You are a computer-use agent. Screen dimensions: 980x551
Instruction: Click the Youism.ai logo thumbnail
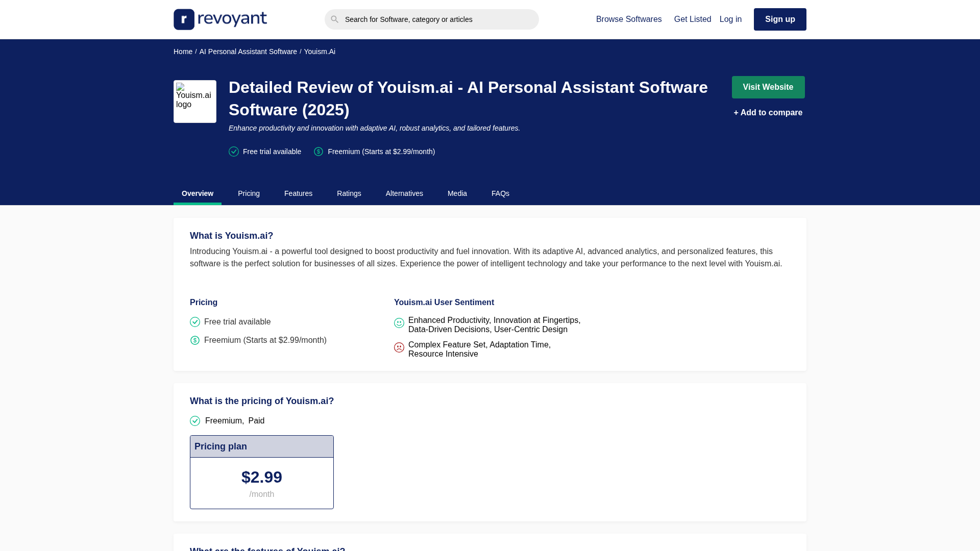tap(195, 102)
